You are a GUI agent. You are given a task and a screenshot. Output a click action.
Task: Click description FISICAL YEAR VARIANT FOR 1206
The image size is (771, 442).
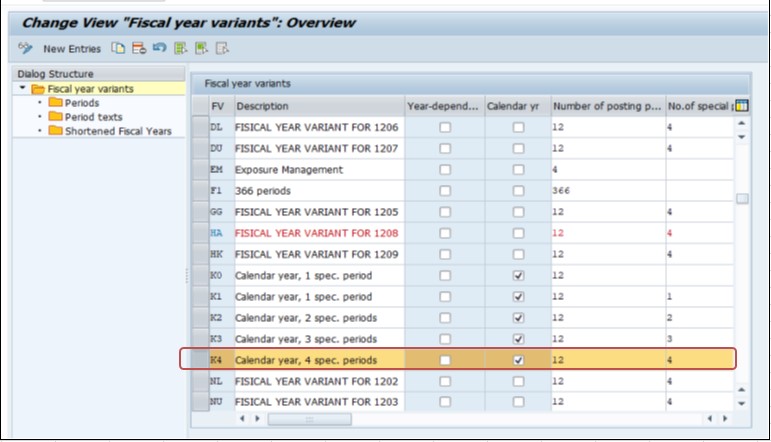(316, 127)
